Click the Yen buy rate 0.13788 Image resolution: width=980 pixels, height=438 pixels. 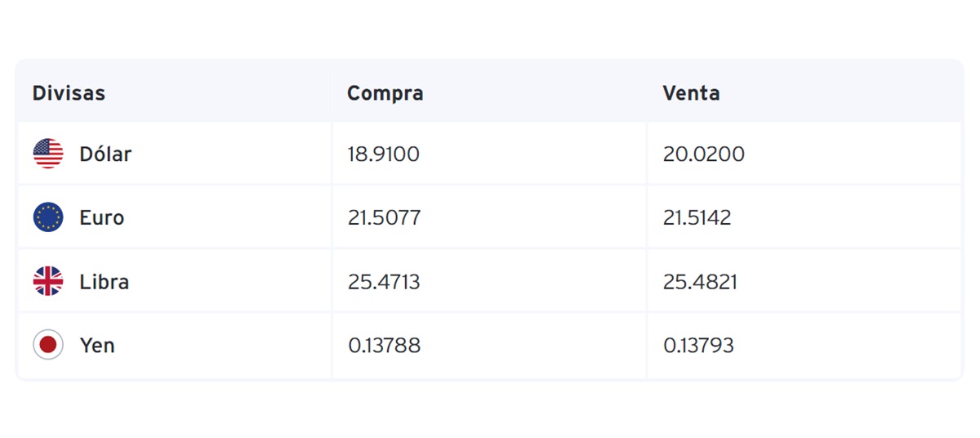[x=385, y=345]
